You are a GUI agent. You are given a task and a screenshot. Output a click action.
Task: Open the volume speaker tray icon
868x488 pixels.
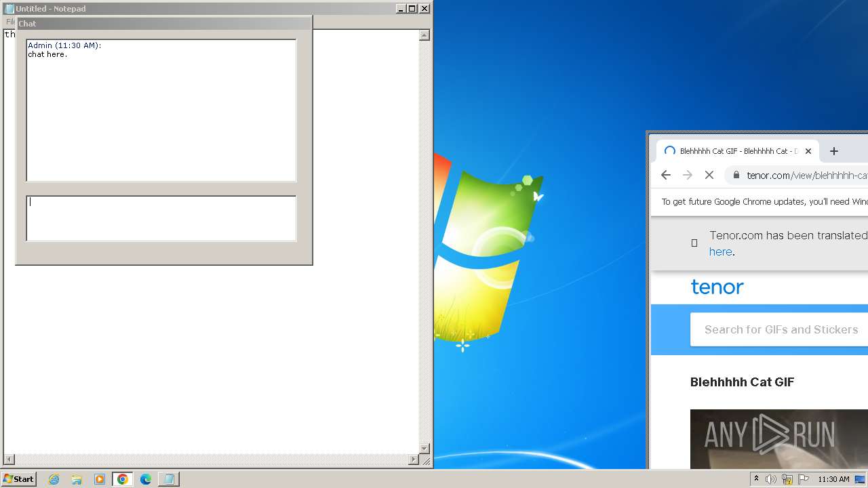click(771, 479)
